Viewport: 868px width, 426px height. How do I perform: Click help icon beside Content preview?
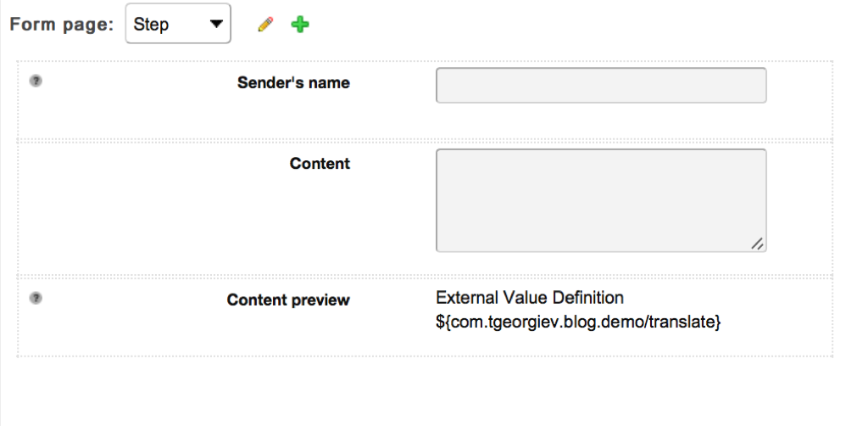click(x=36, y=298)
